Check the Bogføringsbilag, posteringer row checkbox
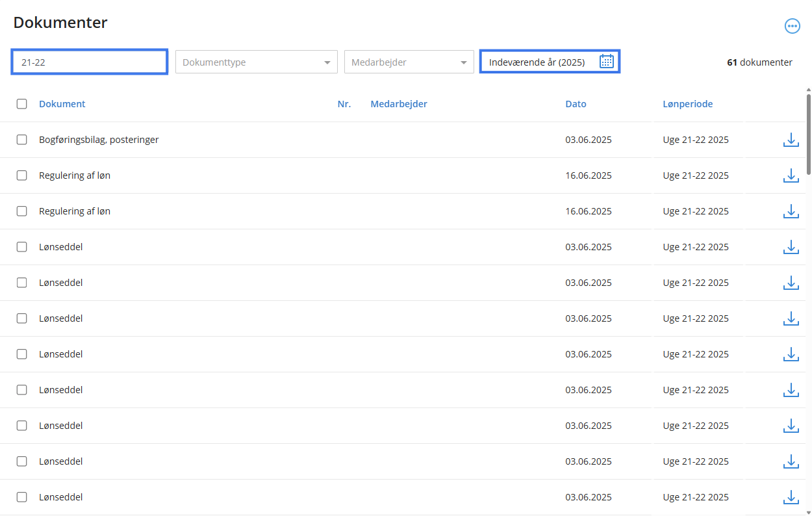The image size is (812, 516). [x=22, y=140]
